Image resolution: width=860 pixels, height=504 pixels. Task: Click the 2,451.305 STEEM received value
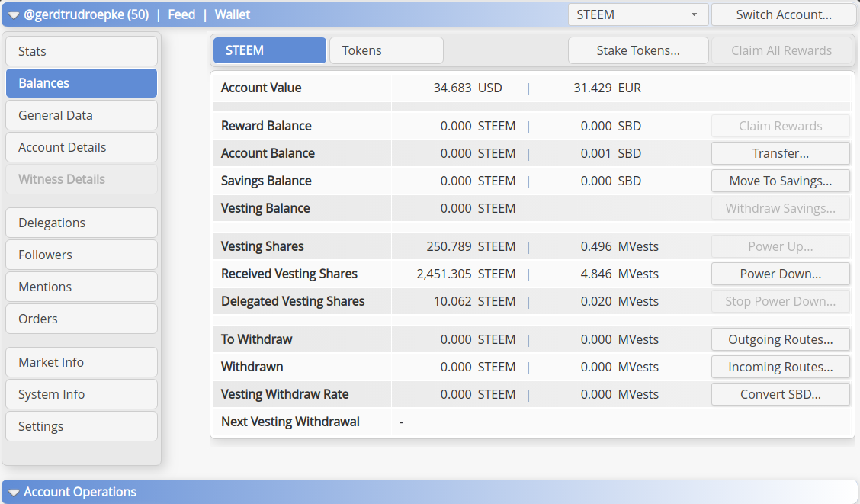[x=466, y=274]
